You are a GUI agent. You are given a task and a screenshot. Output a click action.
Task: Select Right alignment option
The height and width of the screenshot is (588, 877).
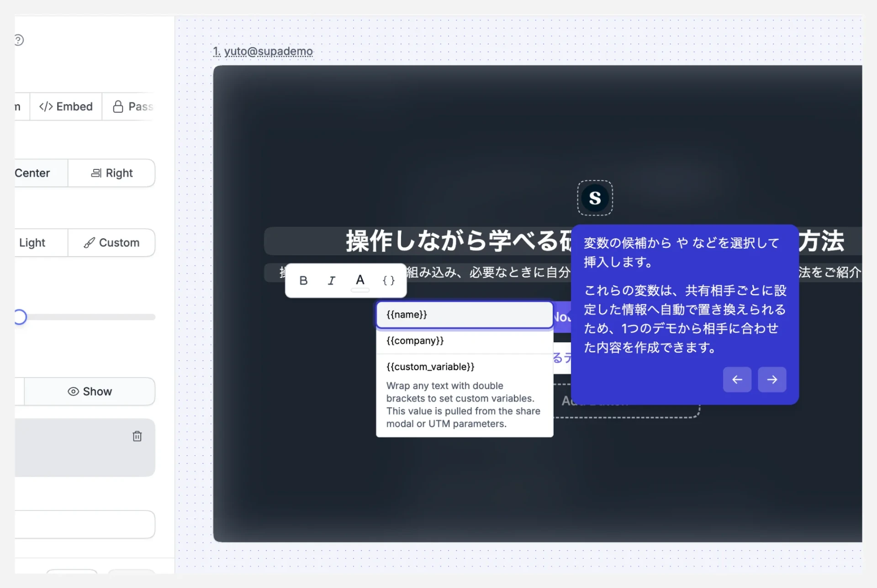112,173
